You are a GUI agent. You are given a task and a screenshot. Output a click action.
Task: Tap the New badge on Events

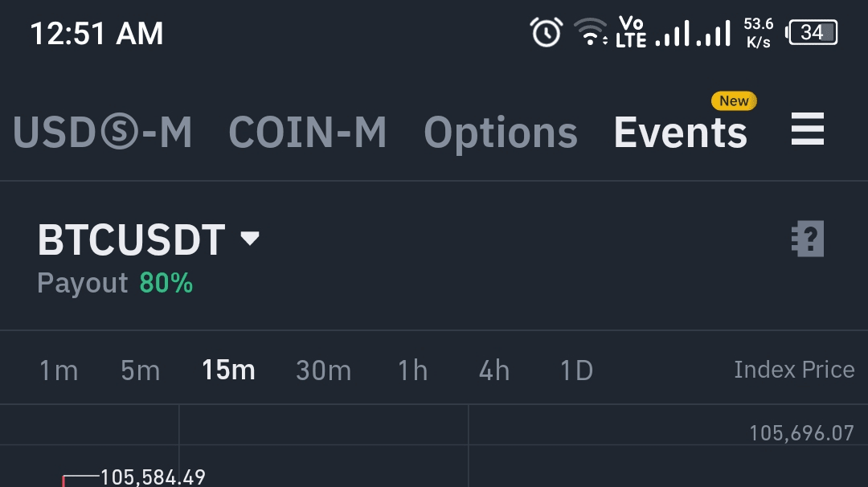click(733, 101)
